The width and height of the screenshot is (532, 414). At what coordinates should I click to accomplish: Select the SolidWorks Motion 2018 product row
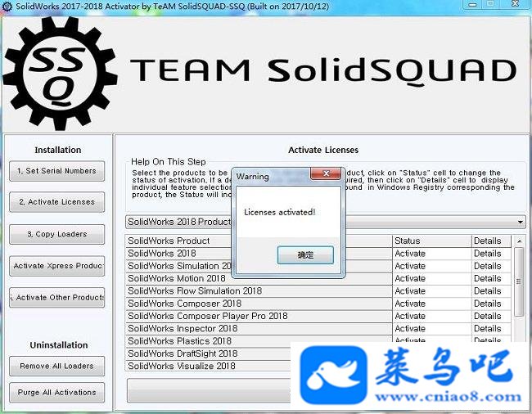click(259, 279)
